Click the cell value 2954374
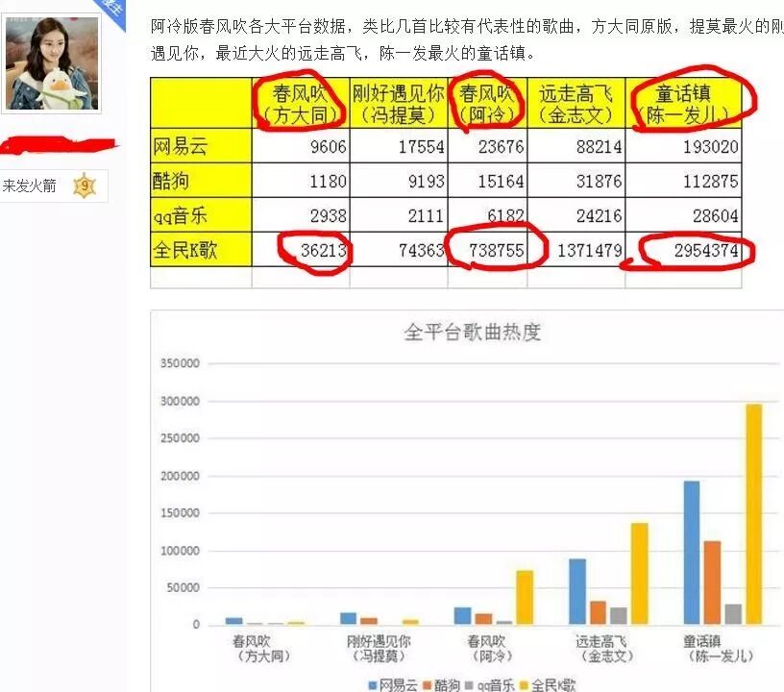The width and height of the screenshot is (784, 692). click(x=706, y=250)
